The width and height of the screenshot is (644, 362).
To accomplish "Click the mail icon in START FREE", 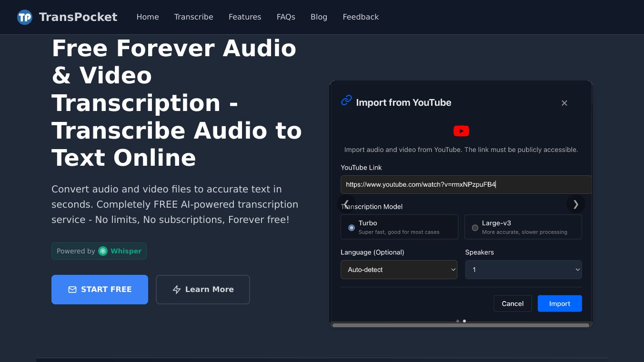I will (x=72, y=290).
